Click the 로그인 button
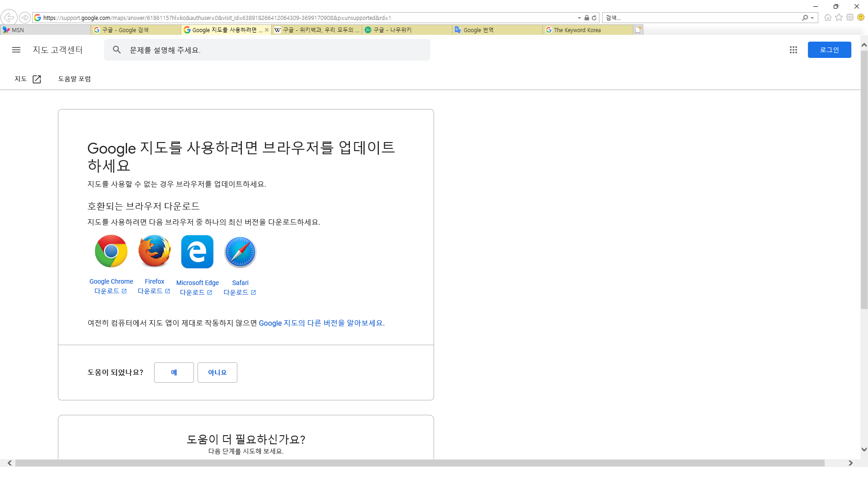This screenshot has height=494, width=868. tap(829, 50)
